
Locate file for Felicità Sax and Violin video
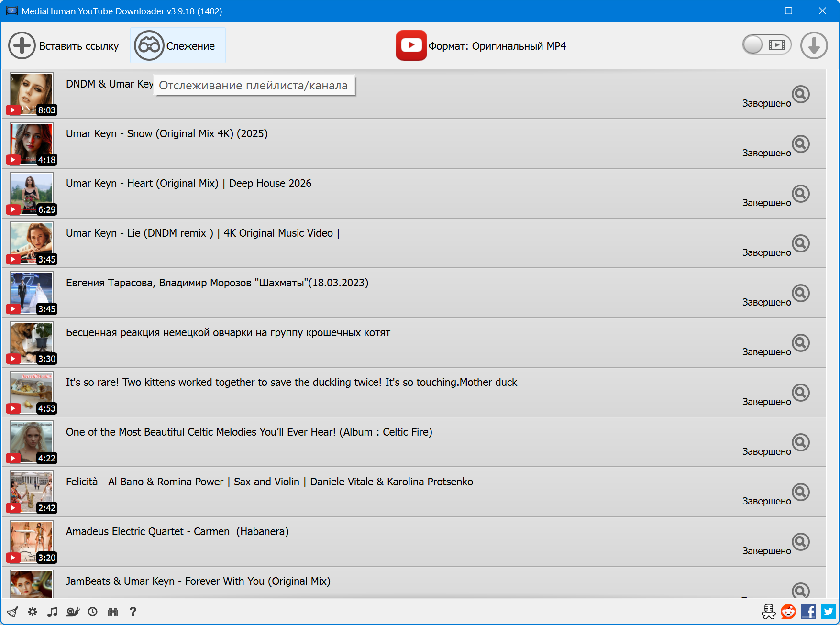(x=800, y=492)
